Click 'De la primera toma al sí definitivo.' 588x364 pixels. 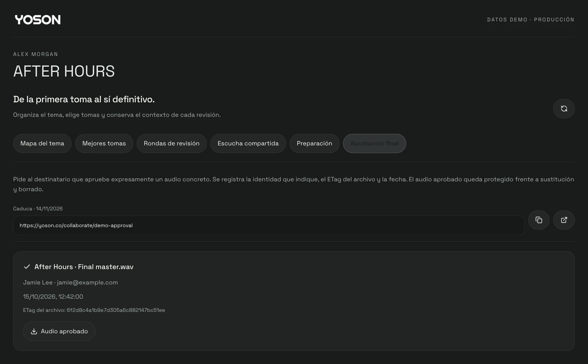pyautogui.click(x=84, y=99)
